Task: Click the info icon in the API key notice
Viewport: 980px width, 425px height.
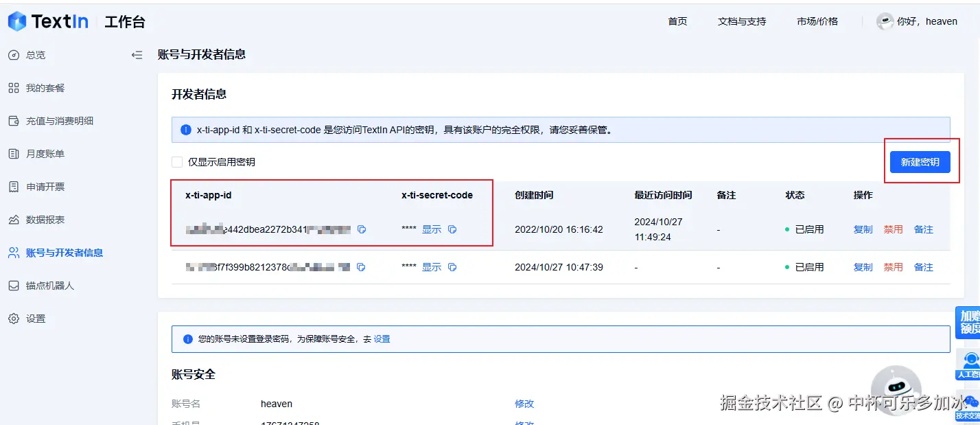Action: pyautogui.click(x=185, y=129)
